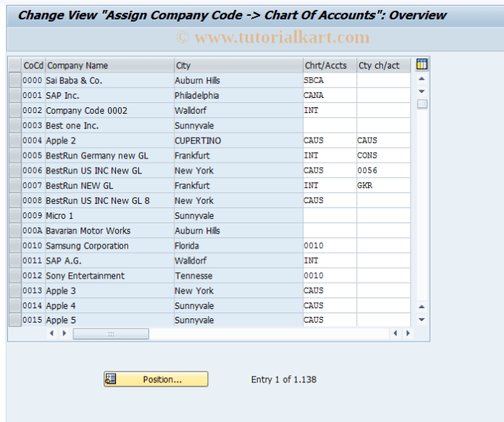The height and width of the screenshot is (422, 504).
Task: Click the Cty ch/act field for SAP Inc.
Action: [384, 95]
